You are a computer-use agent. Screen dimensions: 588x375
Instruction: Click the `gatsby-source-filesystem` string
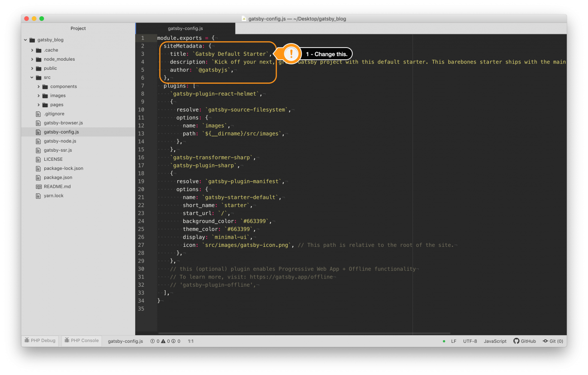click(x=247, y=110)
